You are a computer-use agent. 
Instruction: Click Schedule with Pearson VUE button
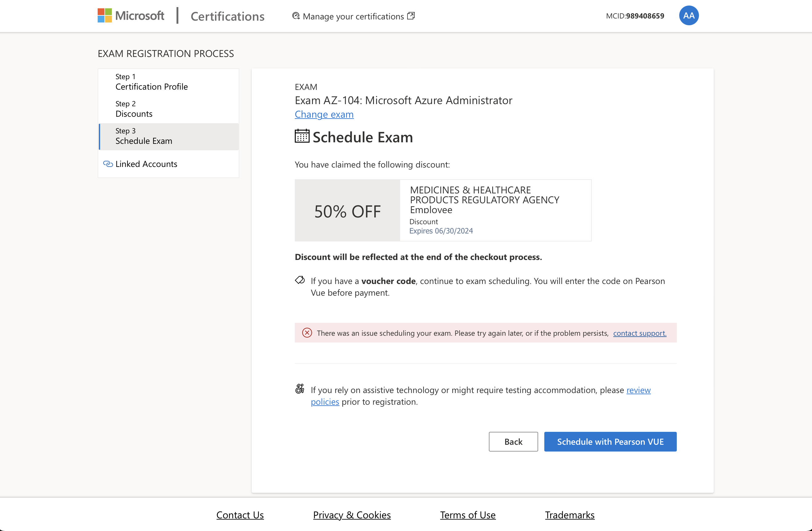tap(610, 442)
